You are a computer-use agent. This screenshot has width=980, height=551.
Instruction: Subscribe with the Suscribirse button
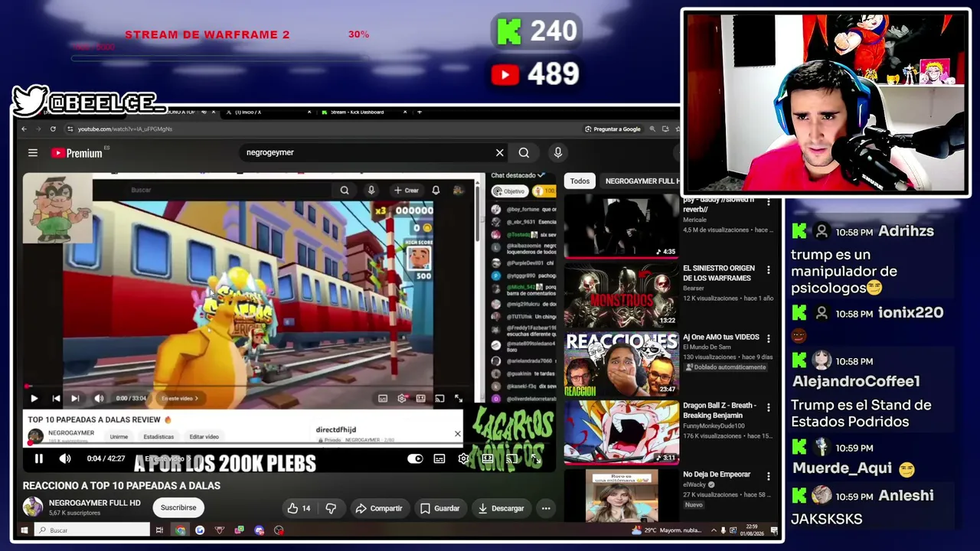coord(178,507)
